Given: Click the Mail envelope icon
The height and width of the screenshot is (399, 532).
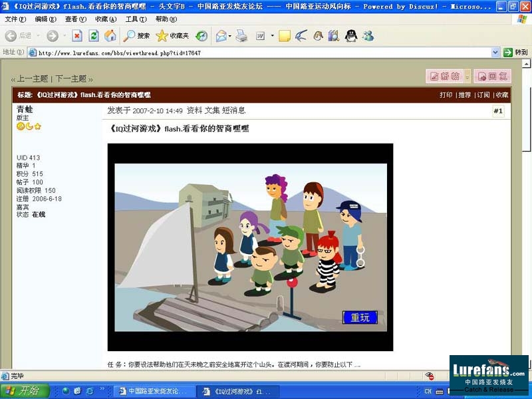Looking at the screenshot, I should [x=221, y=36].
